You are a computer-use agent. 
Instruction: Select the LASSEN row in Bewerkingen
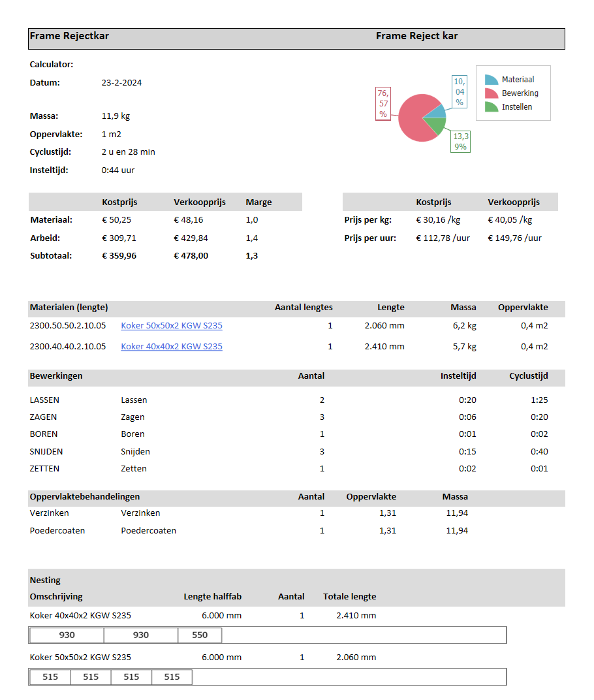(x=44, y=400)
